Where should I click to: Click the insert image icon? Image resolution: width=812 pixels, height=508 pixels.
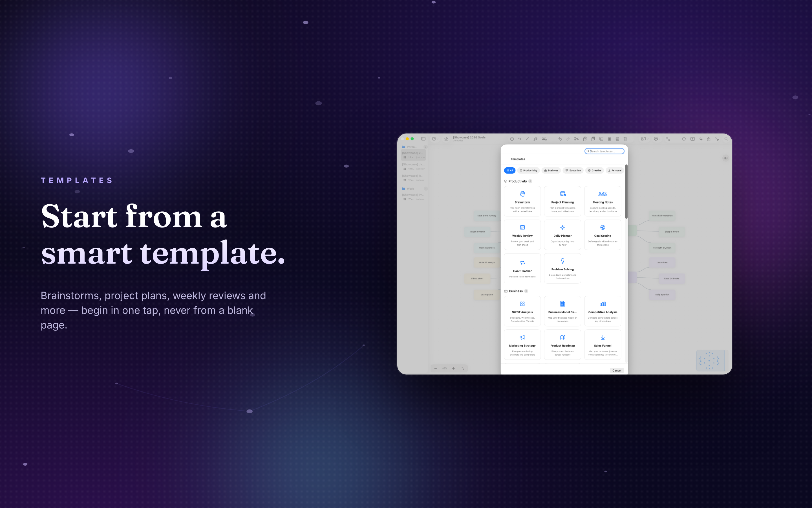[544, 139]
